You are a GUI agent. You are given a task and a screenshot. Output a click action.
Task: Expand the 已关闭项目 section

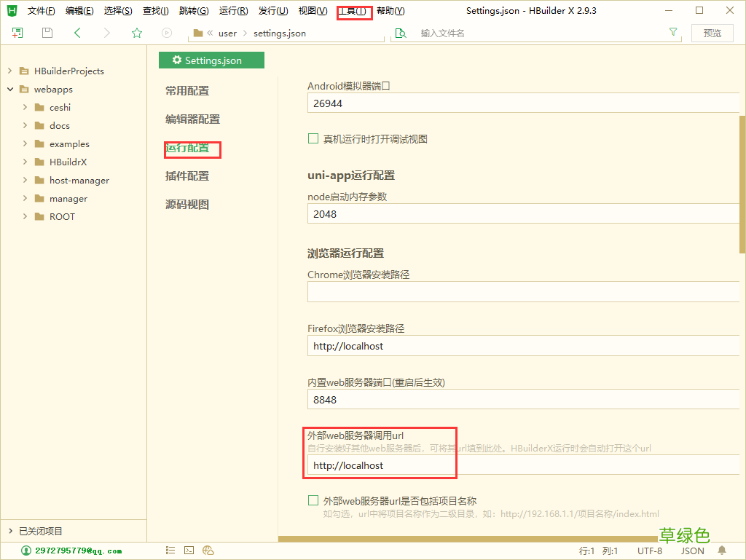[10, 532]
